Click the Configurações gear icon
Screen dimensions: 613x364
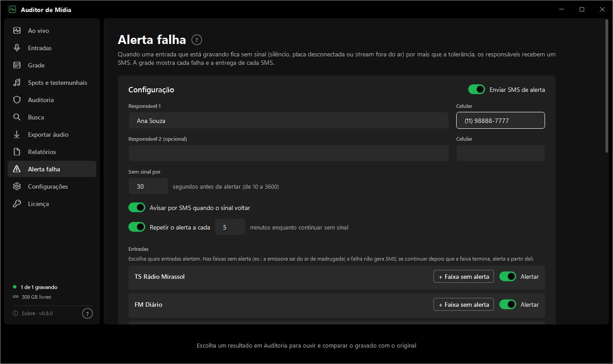tap(17, 186)
